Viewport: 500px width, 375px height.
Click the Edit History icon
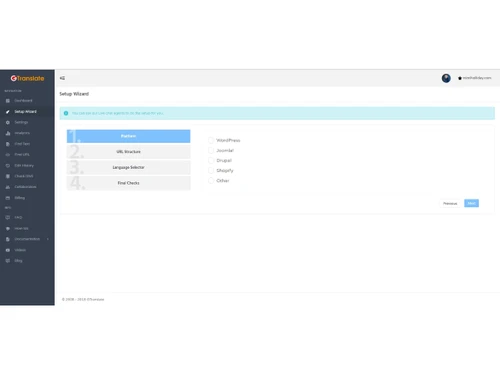[8, 166]
